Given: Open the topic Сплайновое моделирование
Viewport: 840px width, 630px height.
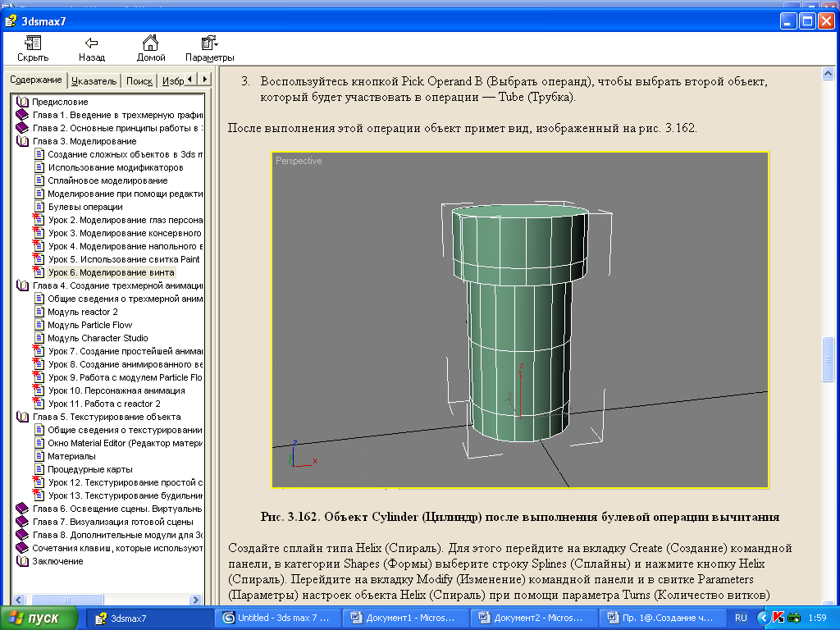Looking at the screenshot, I should click(x=107, y=180).
